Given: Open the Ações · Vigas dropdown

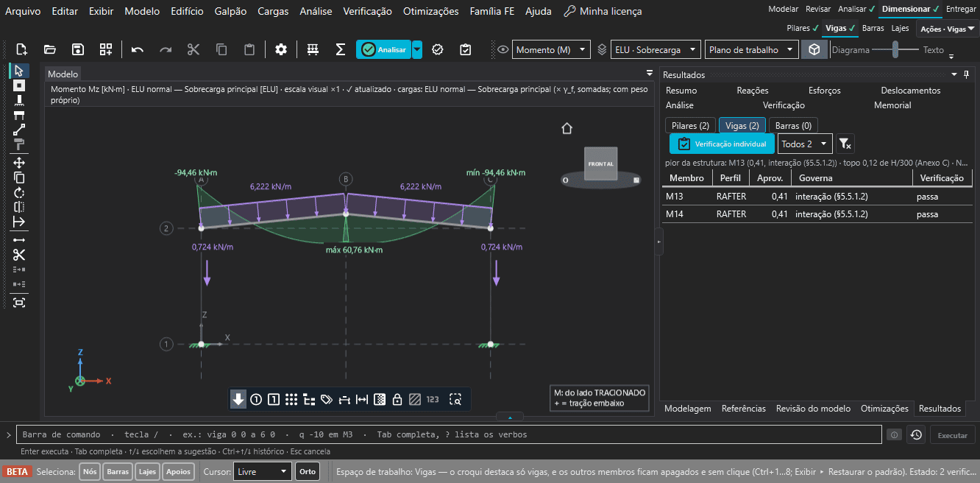Looking at the screenshot, I should [x=946, y=29].
